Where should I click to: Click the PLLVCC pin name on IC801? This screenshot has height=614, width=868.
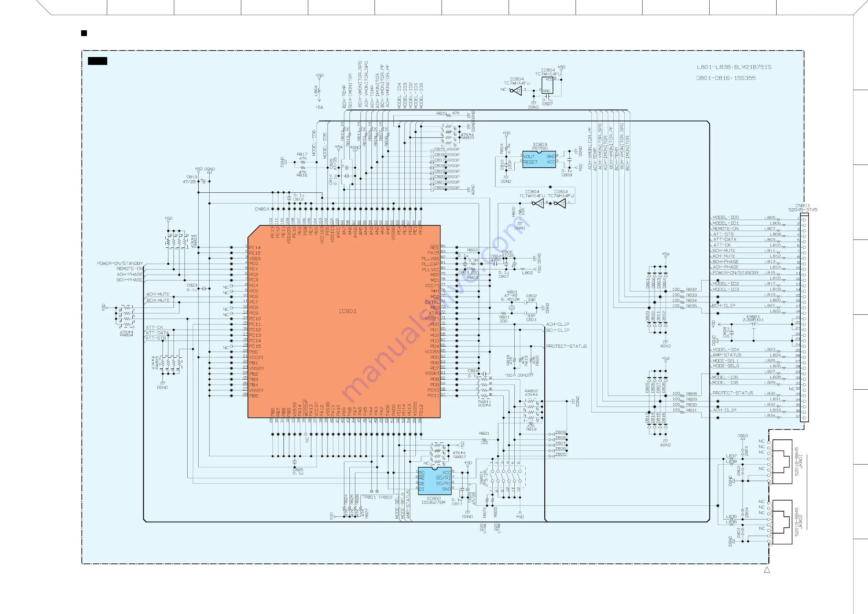coord(431,270)
